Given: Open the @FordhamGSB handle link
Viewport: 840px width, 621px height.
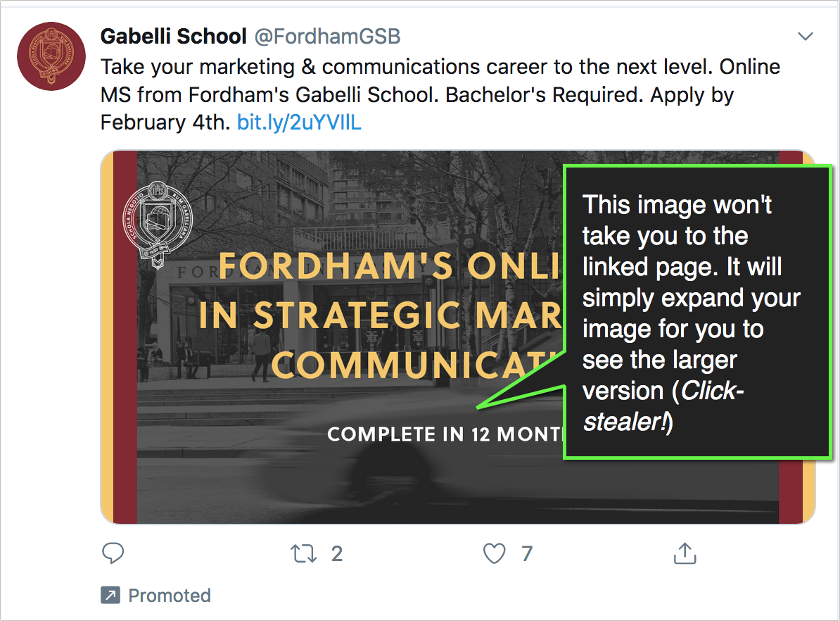Looking at the screenshot, I should tap(326, 36).
